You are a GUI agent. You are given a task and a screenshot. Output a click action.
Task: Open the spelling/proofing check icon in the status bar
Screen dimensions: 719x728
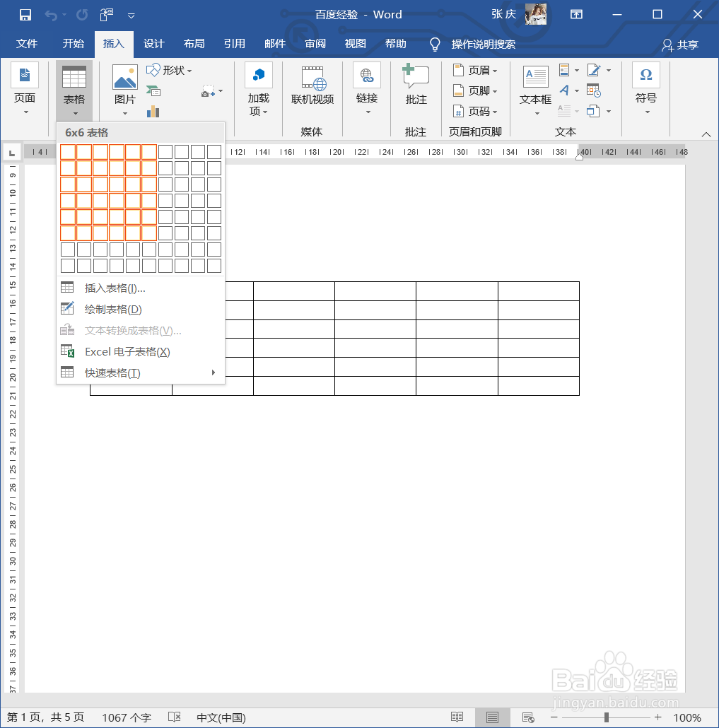pyautogui.click(x=174, y=717)
